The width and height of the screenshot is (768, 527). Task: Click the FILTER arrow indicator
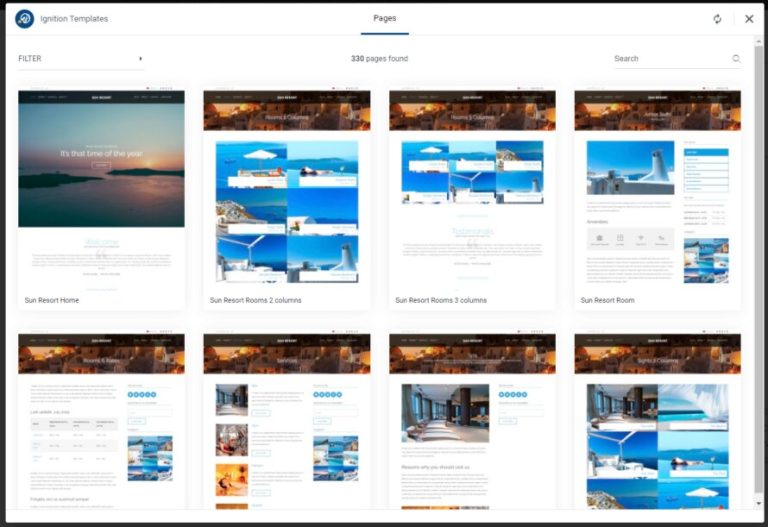click(x=140, y=59)
